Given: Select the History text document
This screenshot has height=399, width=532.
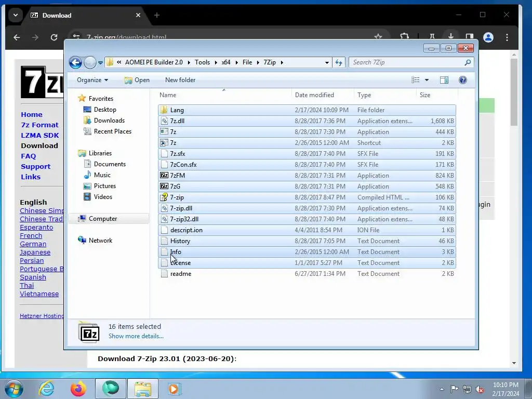Looking at the screenshot, I should [307, 241].
